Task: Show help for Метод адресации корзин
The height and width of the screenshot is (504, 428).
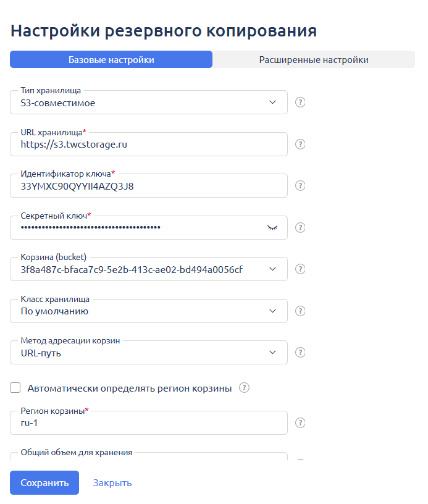Action: (300, 352)
